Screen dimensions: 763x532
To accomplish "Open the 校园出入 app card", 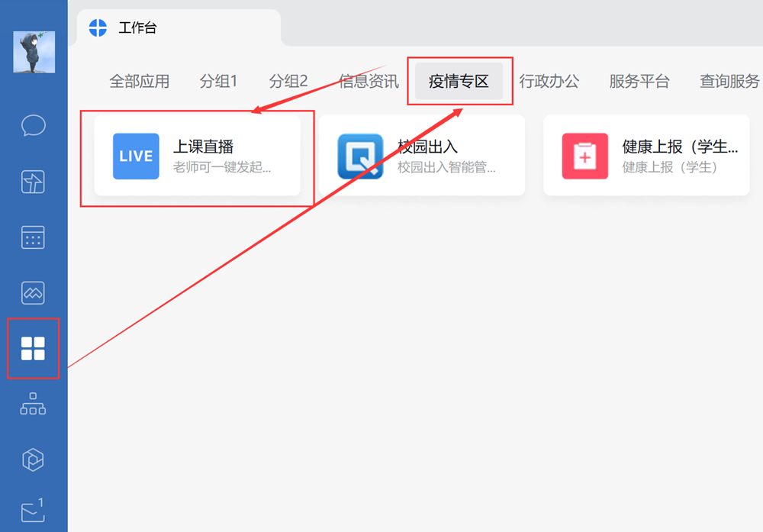I will [x=421, y=156].
